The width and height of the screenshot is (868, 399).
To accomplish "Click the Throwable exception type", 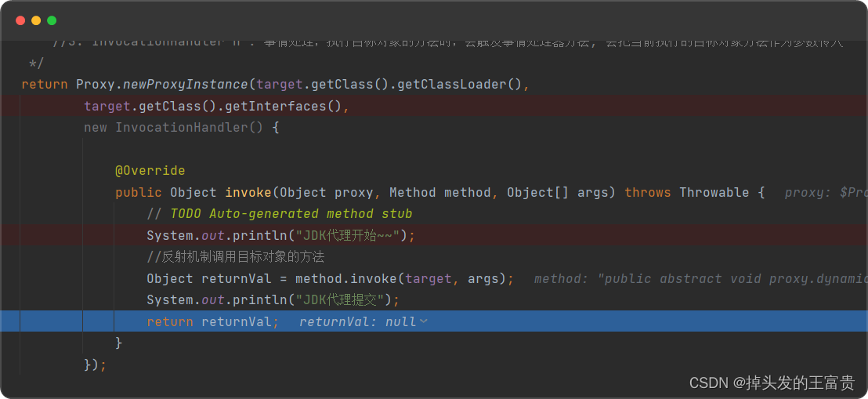I will pyautogui.click(x=714, y=192).
